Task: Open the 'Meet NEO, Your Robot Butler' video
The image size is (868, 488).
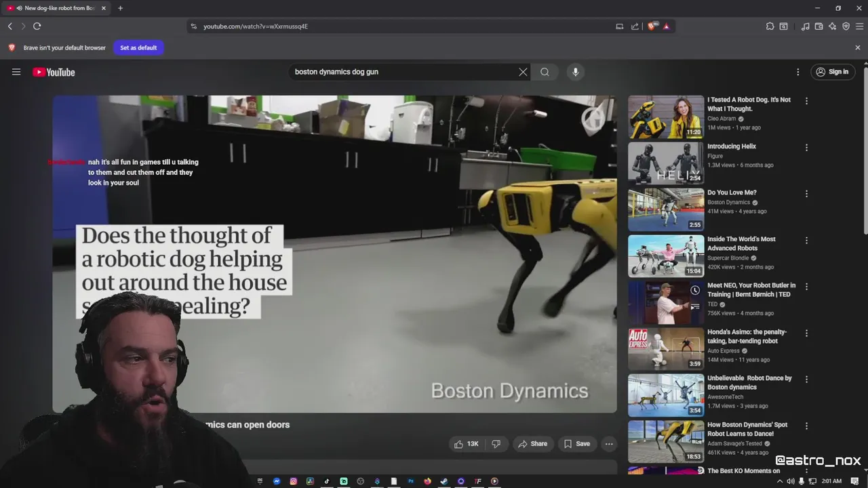Action: click(x=751, y=290)
